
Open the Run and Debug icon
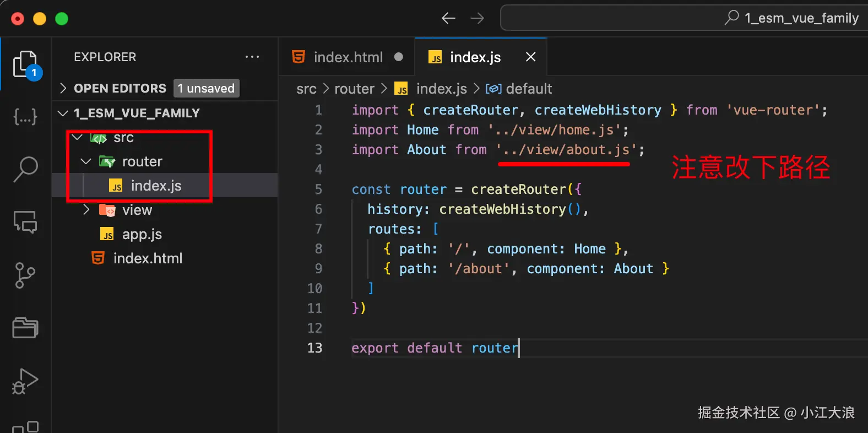coord(25,381)
